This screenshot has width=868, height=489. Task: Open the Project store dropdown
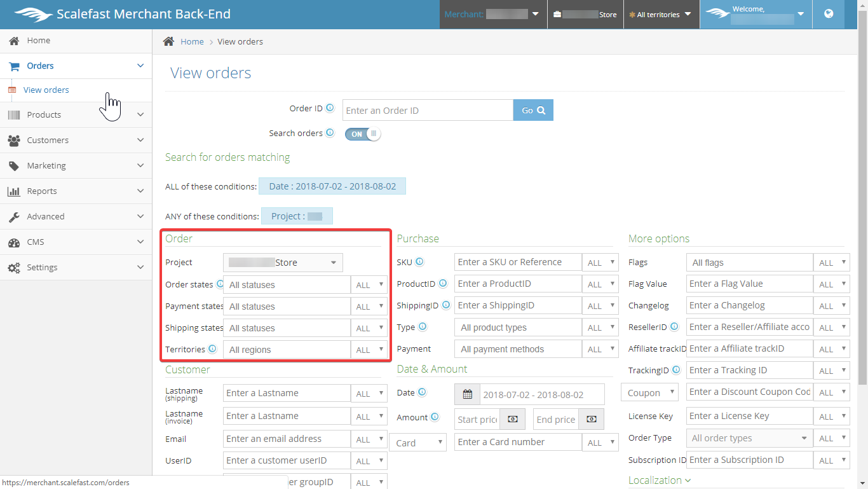pos(283,263)
